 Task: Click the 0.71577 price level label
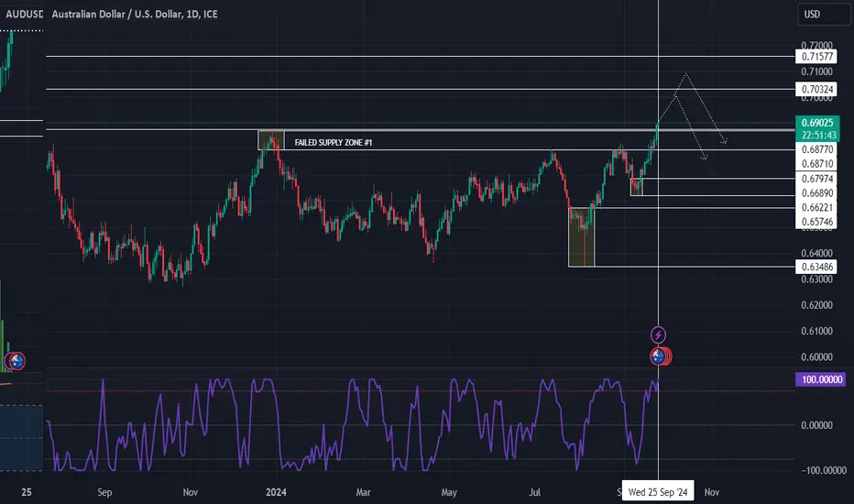pyautogui.click(x=816, y=56)
